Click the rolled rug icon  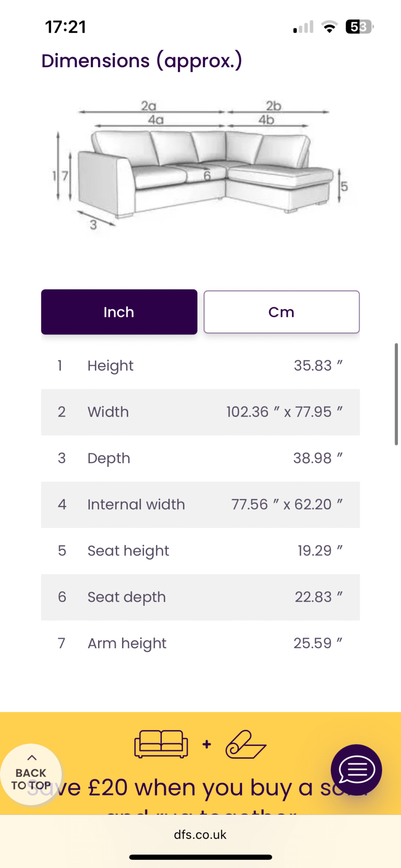click(x=246, y=744)
